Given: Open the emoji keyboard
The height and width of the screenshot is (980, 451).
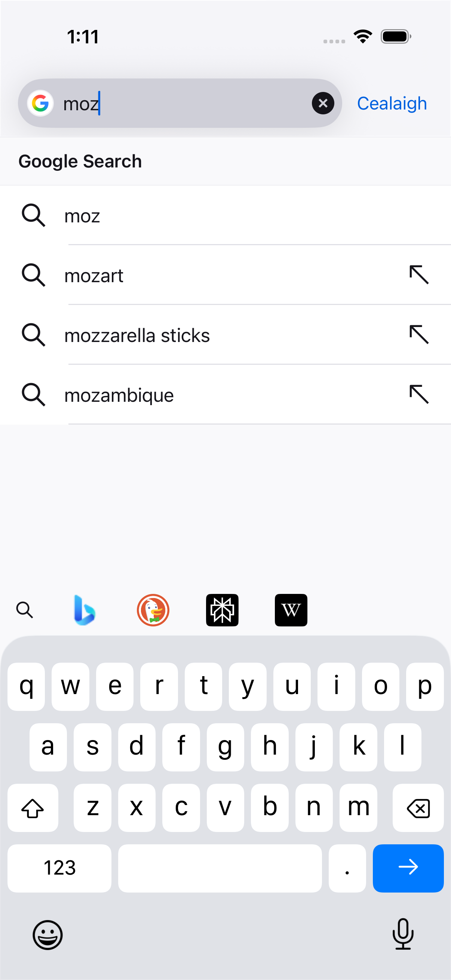Looking at the screenshot, I should (47, 935).
